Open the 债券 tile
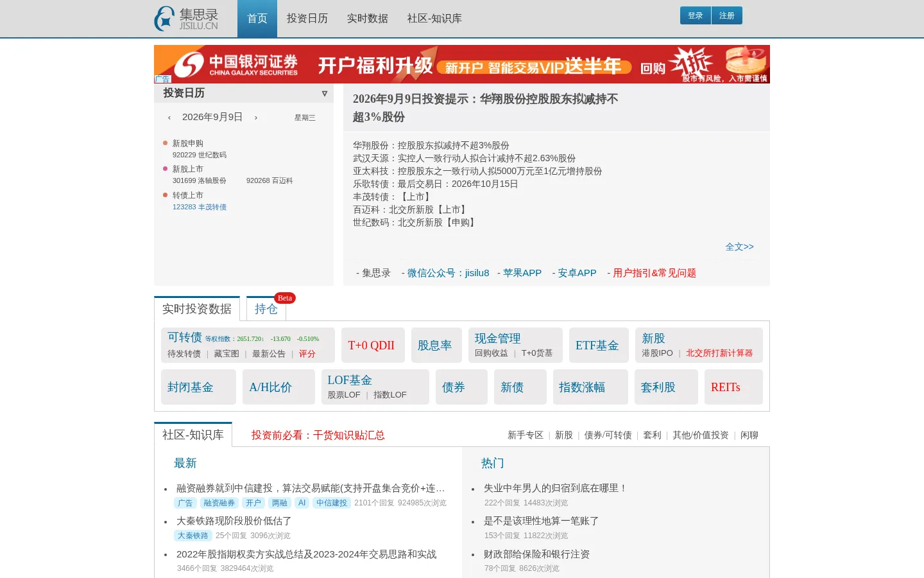Image resolution: width=924 pixels, height=578 pixels. point(461,387)
